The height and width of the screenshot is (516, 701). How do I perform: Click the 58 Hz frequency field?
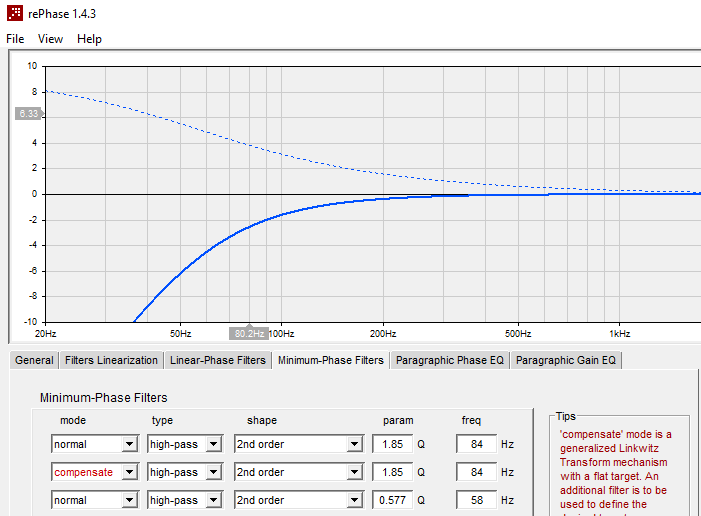(x=477, y=500)
